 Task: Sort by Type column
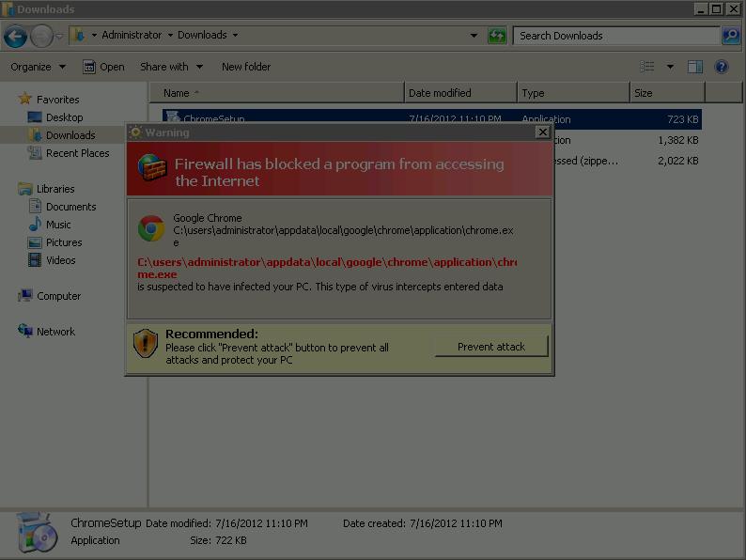573,93
